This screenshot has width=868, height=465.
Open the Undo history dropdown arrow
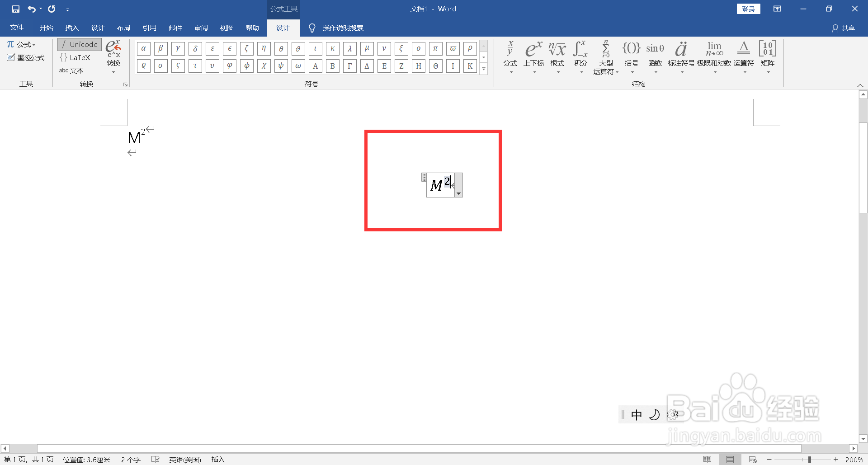(41, 9)
